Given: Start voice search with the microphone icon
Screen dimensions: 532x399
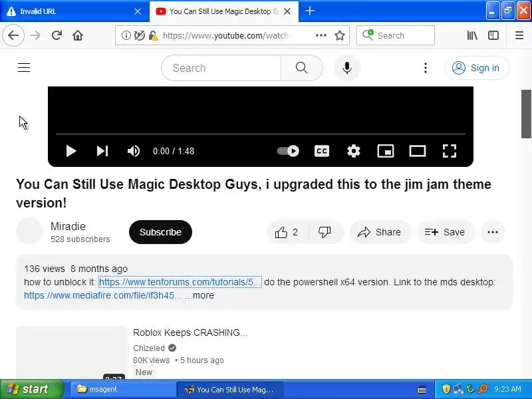Looking at the screenshot, I should pos(346,68).
